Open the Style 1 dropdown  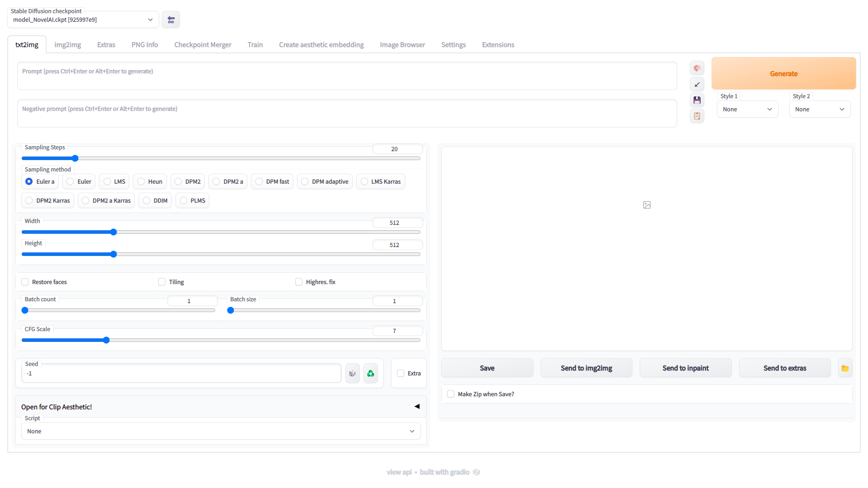[747, 109]
